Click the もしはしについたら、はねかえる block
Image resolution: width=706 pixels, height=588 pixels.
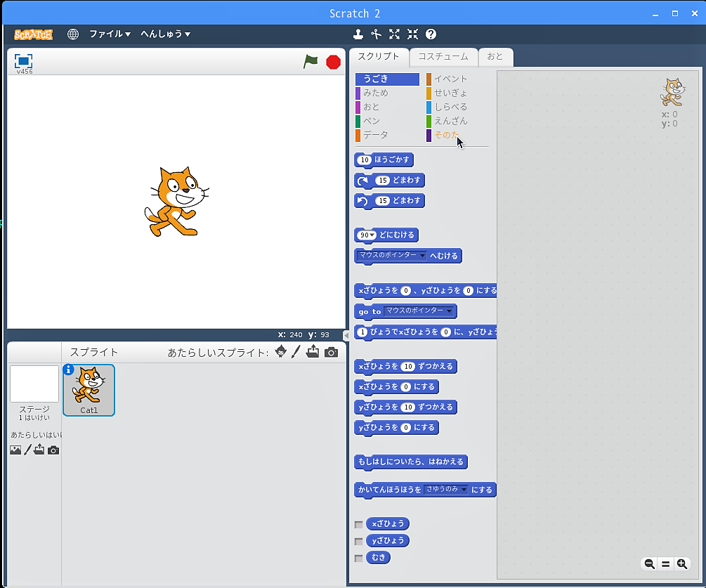411,462
